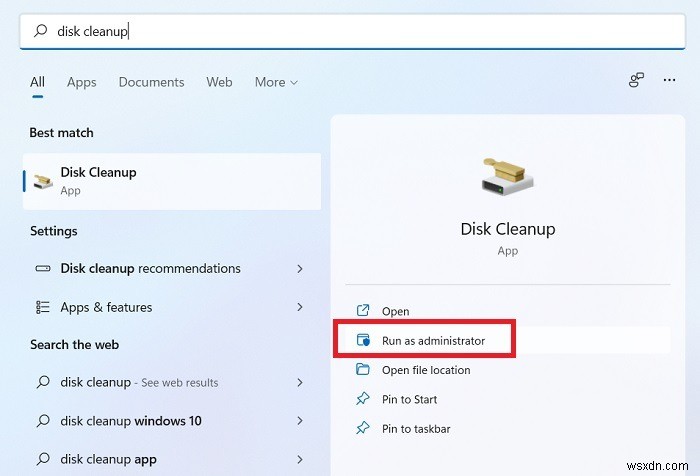This screenshot has width=700, height=476.
Task: Open 'disk cleanup - See web results'
Action: click(172, 382)
